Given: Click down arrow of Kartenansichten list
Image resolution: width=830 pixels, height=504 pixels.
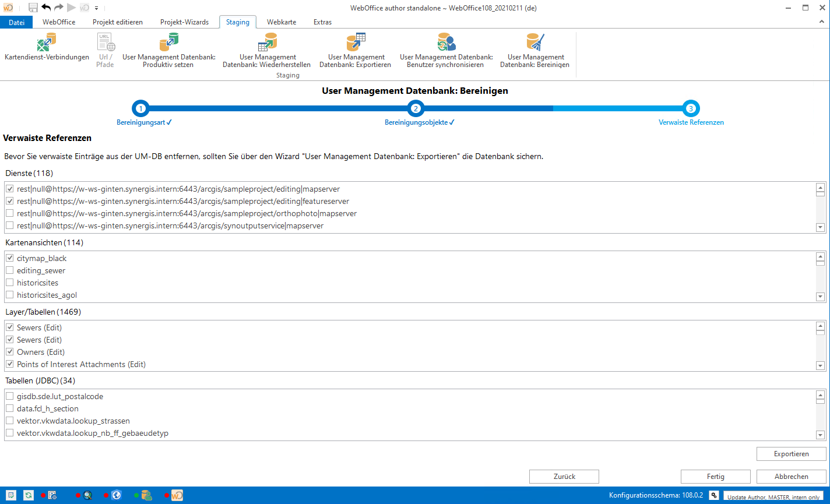Looking at the screenshot, I should (x=820, y=297).
